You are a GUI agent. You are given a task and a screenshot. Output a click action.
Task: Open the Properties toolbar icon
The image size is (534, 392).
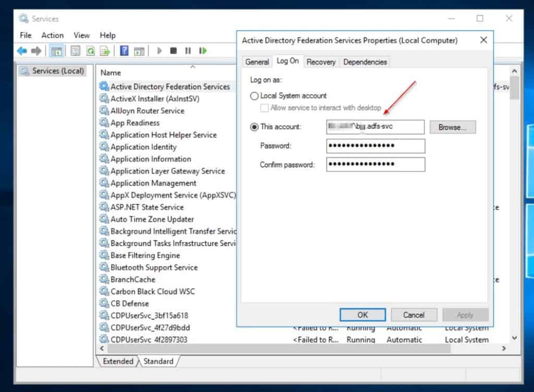[x=75, y=51]
